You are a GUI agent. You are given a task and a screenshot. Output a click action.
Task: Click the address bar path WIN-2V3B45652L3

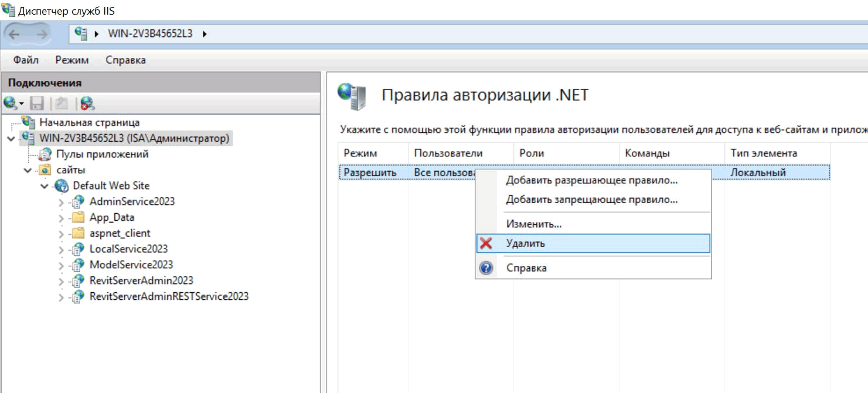(x=150, y=34)
